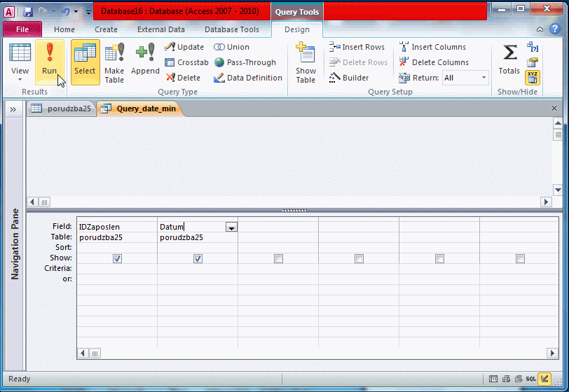Uncheck Show box for IDZaposlen column
569x392 pixels.
click(117, 258)
